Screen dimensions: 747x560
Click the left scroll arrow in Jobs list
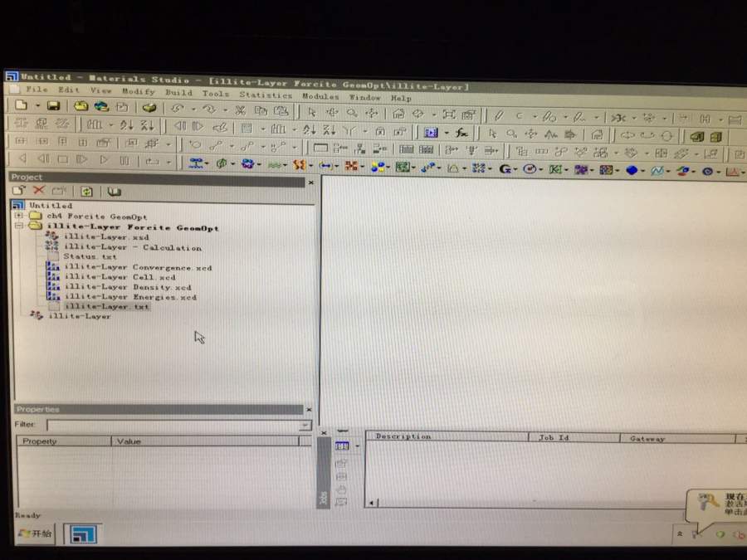(x=372, y=503)
